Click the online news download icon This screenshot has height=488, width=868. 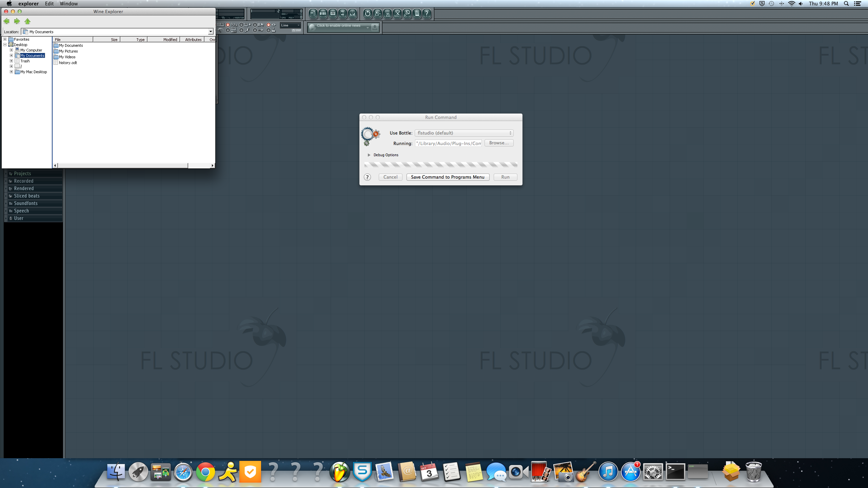375,27
